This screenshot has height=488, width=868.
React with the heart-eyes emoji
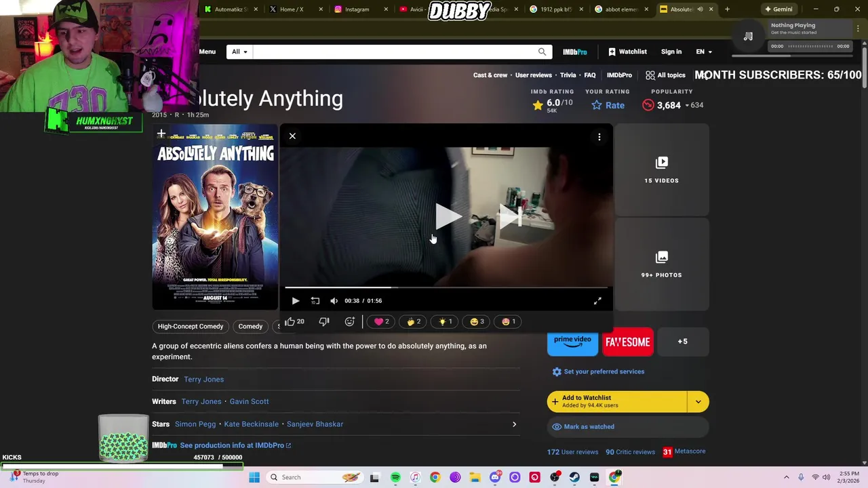coord(509,322)
